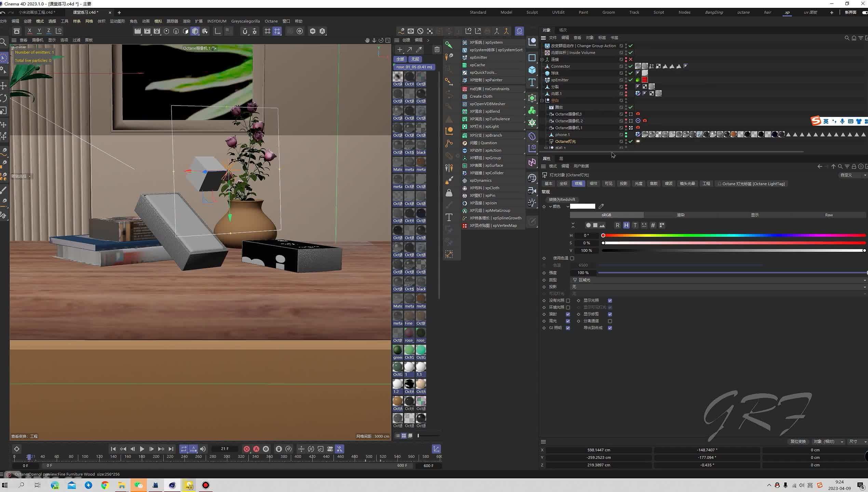Screen dimensions: 868x492
Task: Switch to the 投影 attribute tab
Action: click(x=624, y=183)
